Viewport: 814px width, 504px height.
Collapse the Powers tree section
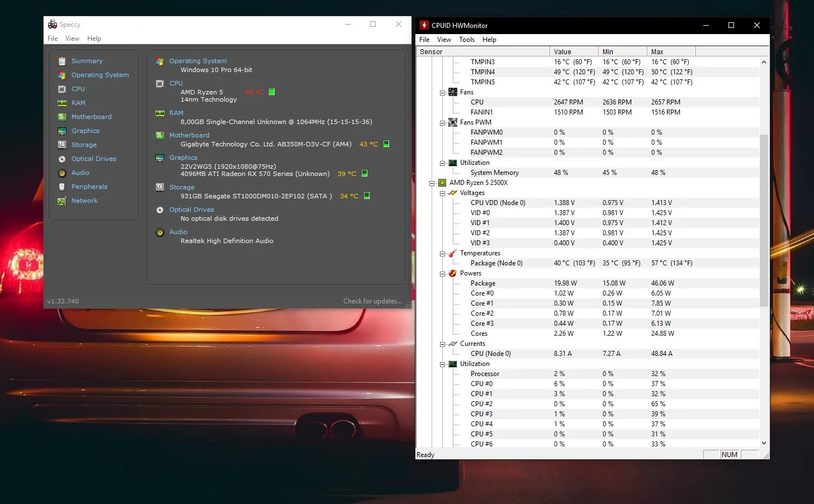(x=442, y=274)
